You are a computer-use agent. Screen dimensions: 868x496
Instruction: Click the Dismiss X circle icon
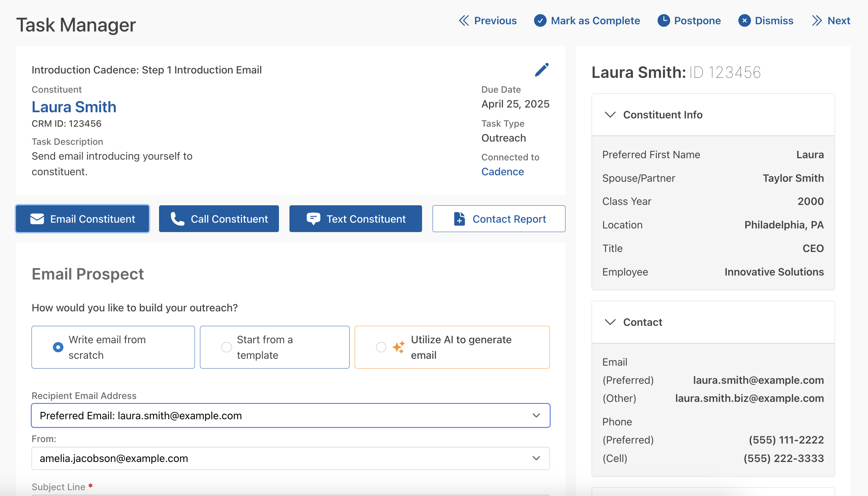tap(744, 21)
